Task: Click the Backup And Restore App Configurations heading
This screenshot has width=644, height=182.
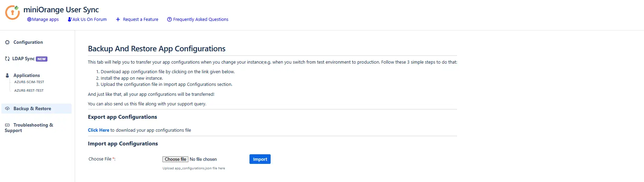Action: click(157, 49)
